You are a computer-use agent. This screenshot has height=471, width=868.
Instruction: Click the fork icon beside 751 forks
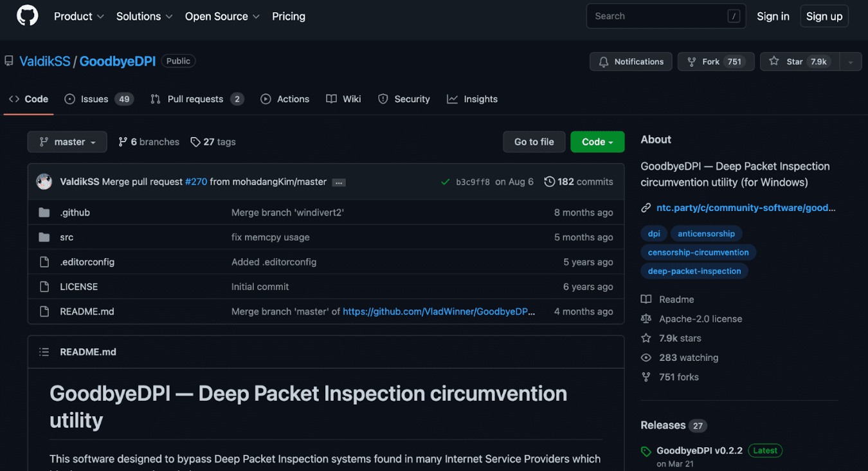click(x=646, y=376)
